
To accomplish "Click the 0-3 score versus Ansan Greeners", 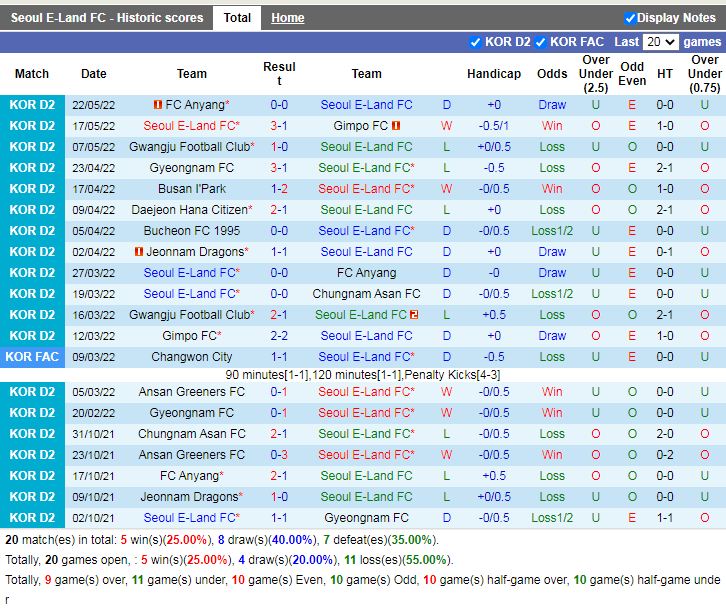I will pyautogui.click(x=279, y=455).
